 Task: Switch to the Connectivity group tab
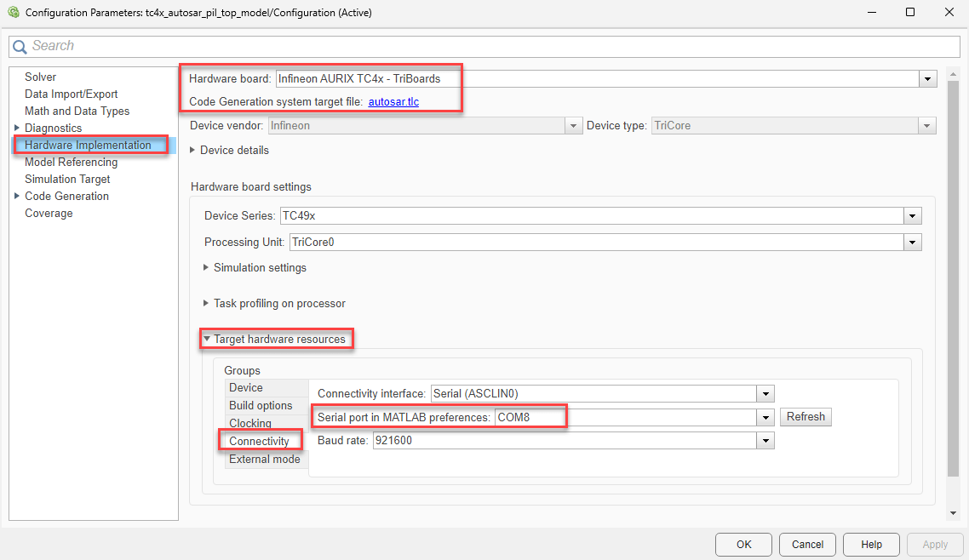(259, 441)
